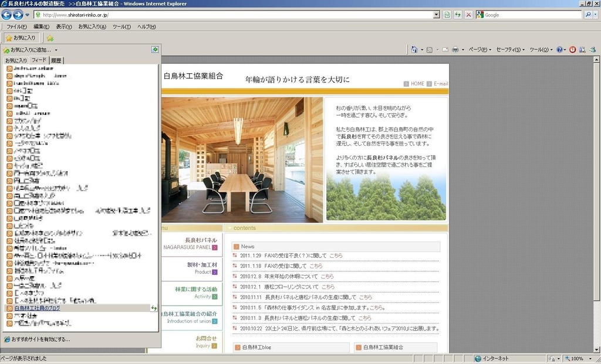The height and width of the screenshot is (364, 601).
Task: Click the red circular toolbar icon
Action: pos(573,50)
